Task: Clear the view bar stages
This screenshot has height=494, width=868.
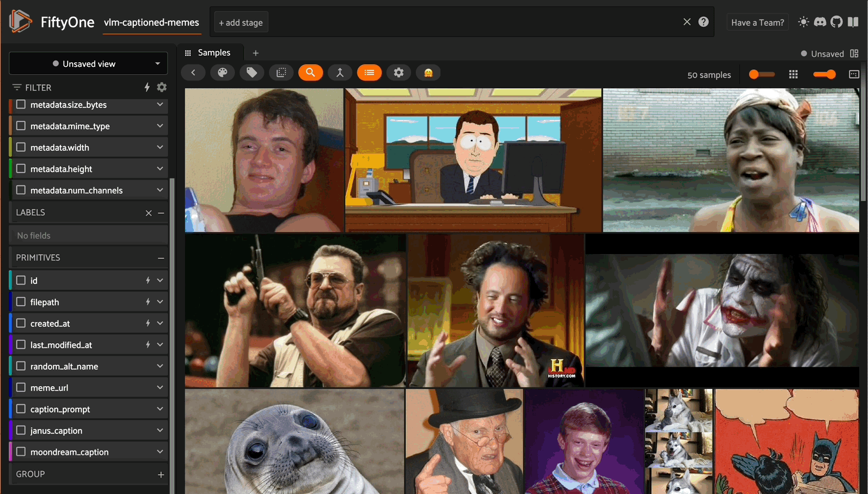Action: [x=687, y=22]
